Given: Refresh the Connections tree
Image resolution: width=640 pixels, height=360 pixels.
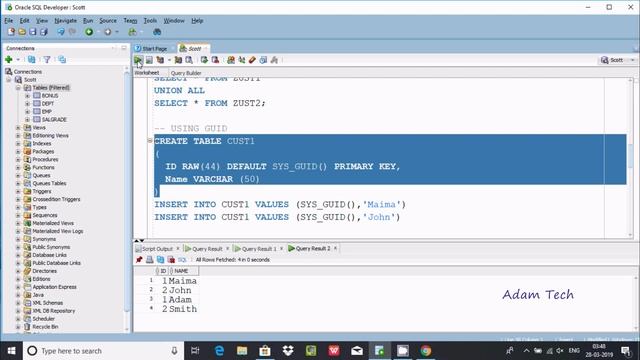Looking at the screenshot, I should click(x=31, y=60).
